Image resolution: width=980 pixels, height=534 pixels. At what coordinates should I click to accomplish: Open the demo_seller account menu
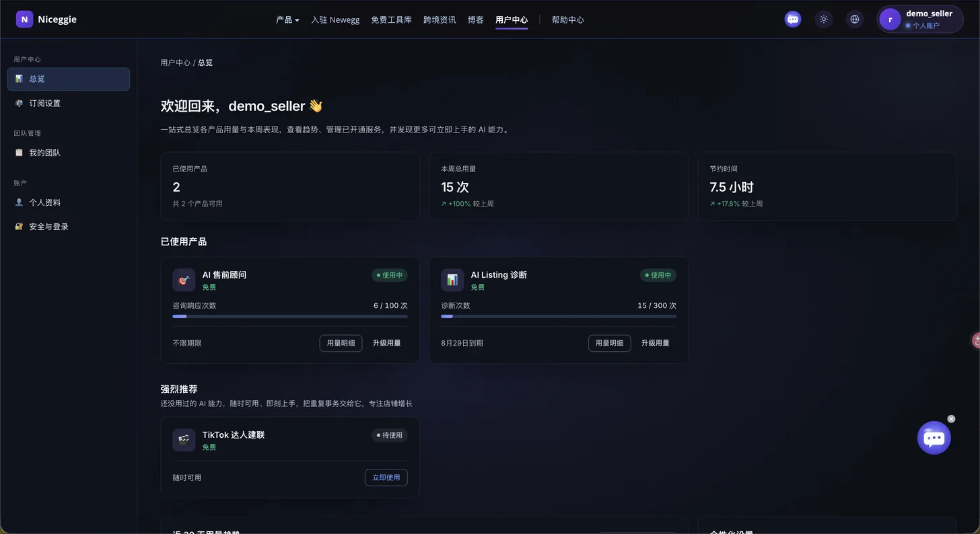920,20
